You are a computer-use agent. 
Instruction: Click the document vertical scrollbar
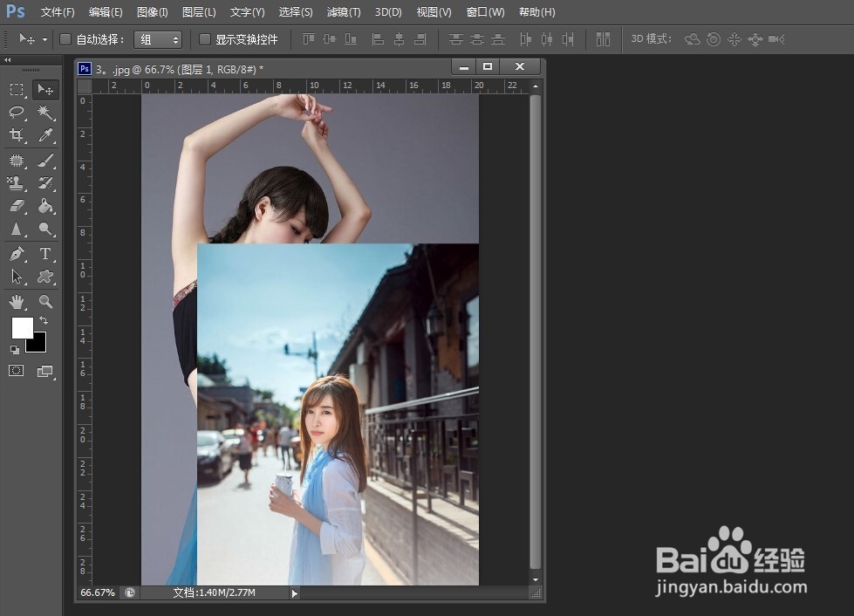[536, 332]
